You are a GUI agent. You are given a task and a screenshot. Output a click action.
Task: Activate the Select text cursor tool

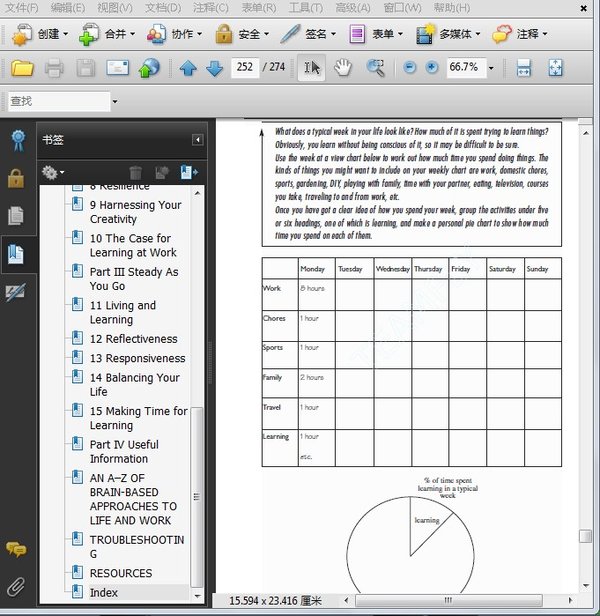pyautogui.click(x=312, y=68)
